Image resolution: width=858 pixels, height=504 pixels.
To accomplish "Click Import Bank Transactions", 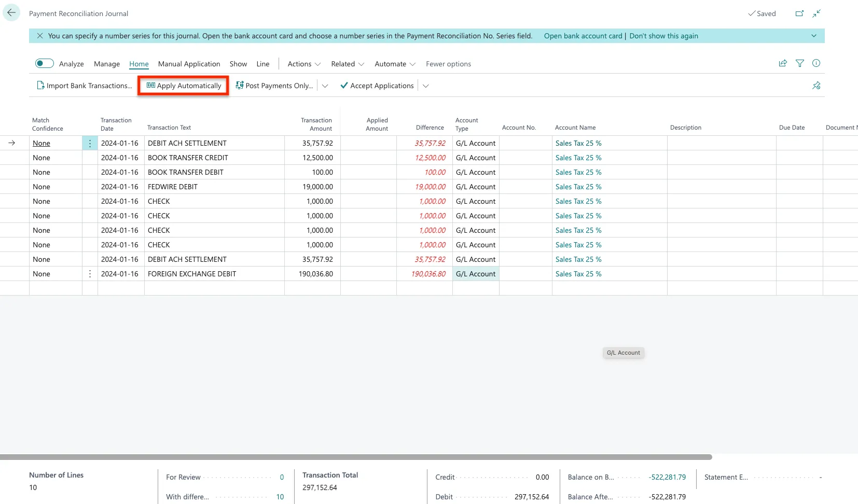I will click(x=85, y=86).
